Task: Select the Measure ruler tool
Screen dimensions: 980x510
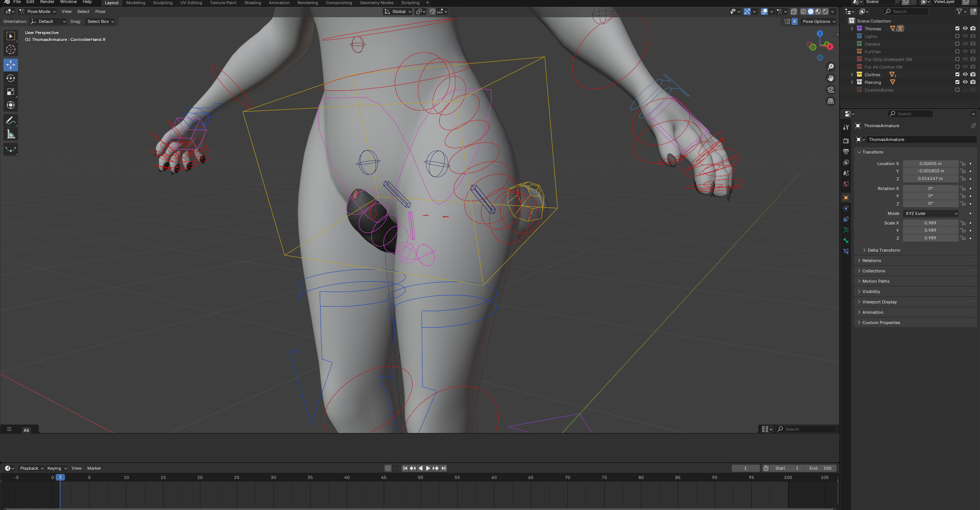Action: (11, 134)
